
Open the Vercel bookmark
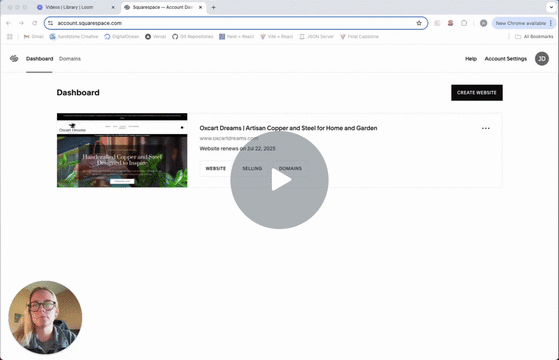(155, 37)
